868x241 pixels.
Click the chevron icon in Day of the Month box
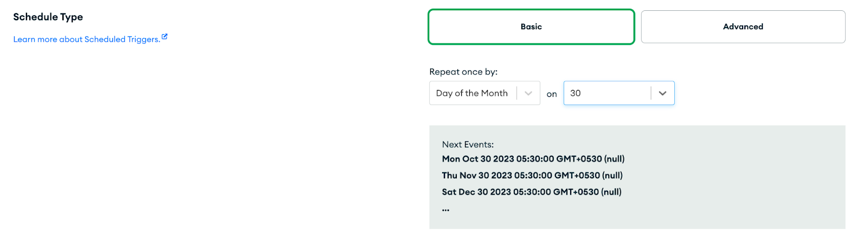click(x=528, y=93)
